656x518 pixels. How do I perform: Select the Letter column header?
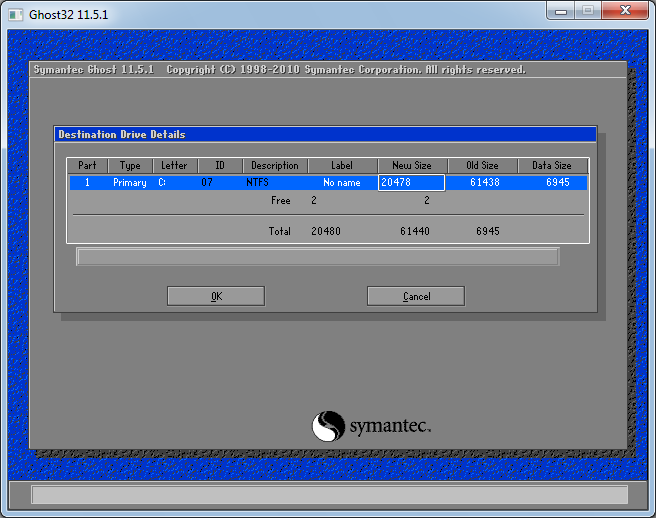coord(174,166)
